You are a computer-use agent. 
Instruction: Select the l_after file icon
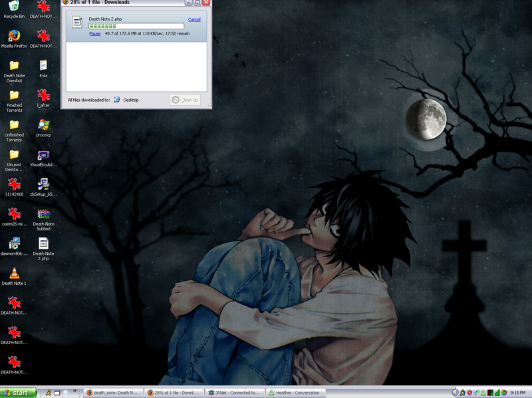(x=43, y=99)
